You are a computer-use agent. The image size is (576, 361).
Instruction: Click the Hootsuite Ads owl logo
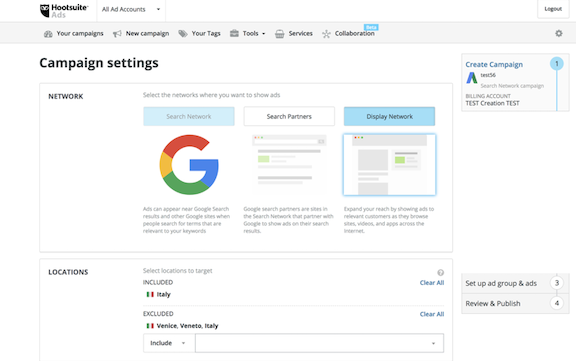(x=45, y=11)
